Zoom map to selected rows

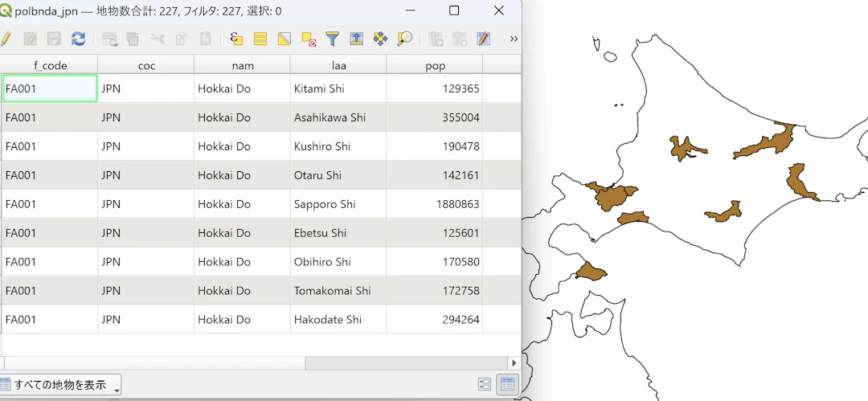[x=404, y=39]
